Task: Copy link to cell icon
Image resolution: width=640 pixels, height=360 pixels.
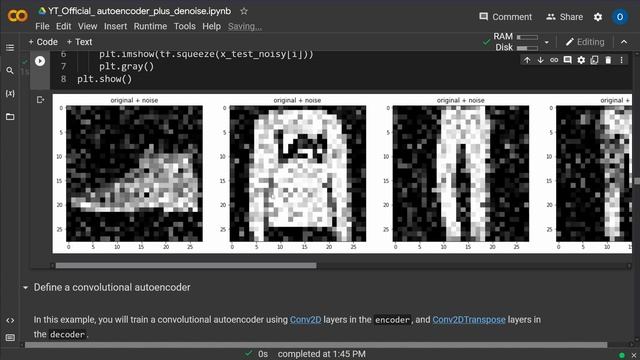Action: click(x=554, y=60)
